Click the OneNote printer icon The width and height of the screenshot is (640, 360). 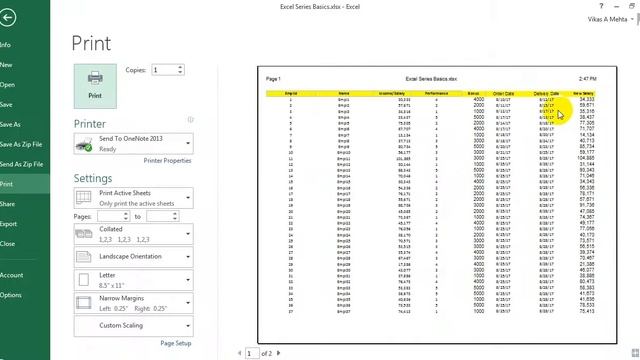(84, 144)
